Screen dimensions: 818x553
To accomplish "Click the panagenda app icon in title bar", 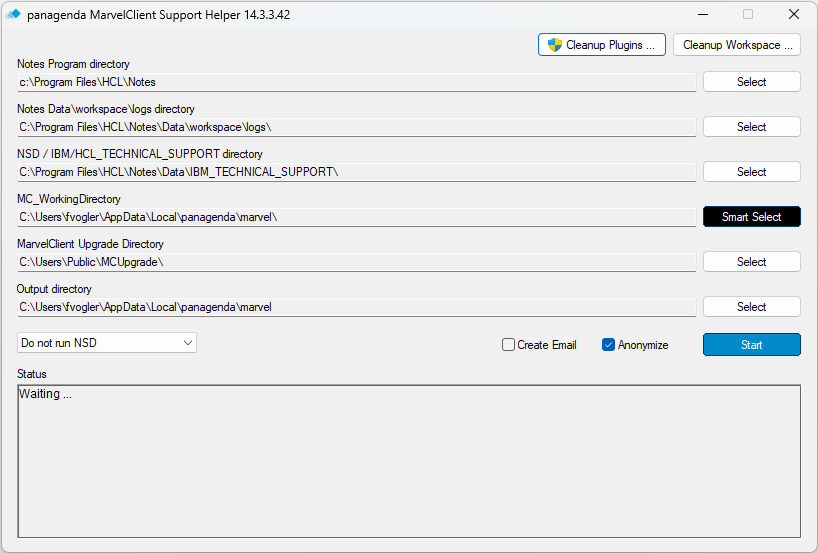I will tap(13, 15).
